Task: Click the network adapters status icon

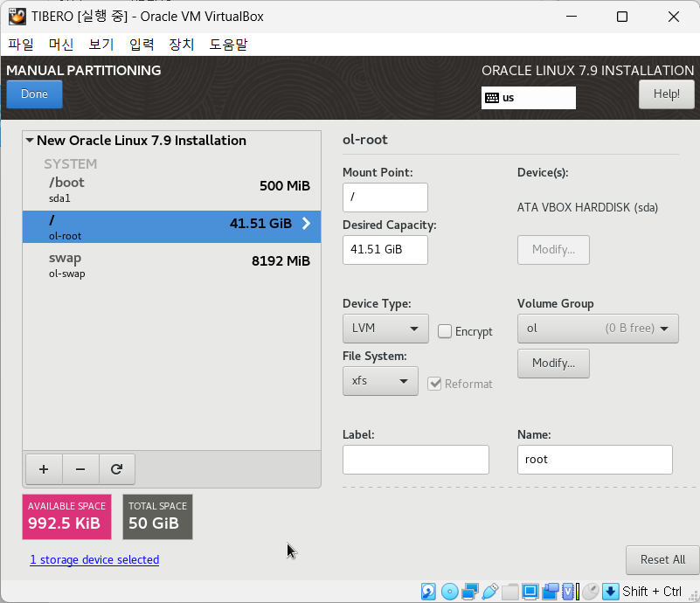Action: [470, 592]
